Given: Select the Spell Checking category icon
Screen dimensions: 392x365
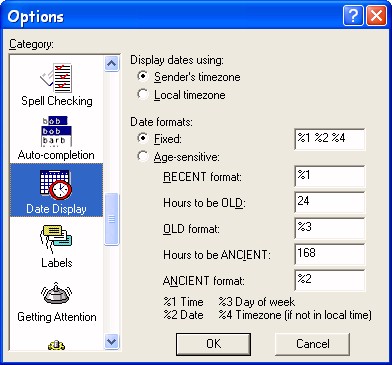Looking at the screenshot, I should tap(56, 78).
